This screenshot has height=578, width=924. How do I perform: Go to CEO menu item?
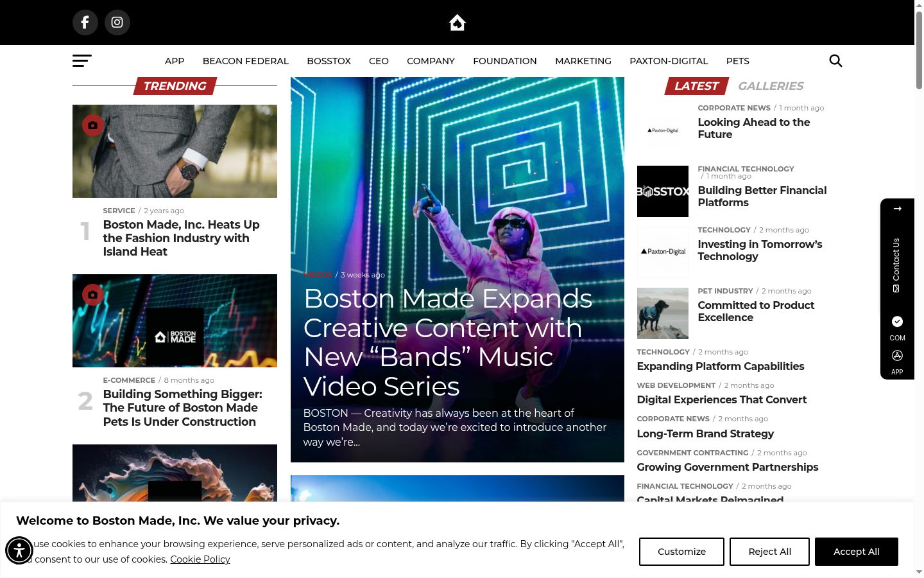[379, 61]
